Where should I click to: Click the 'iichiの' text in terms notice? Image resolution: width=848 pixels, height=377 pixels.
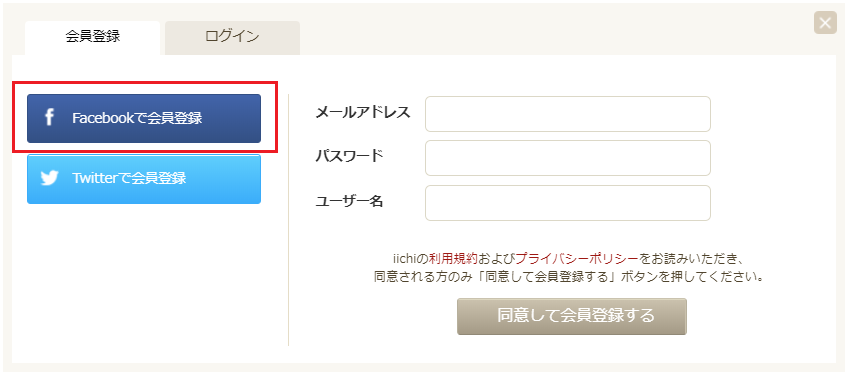(410, 257)
